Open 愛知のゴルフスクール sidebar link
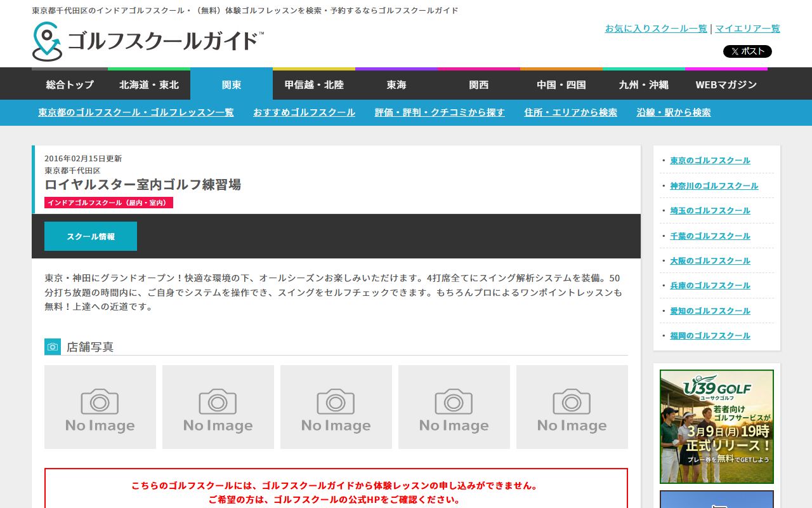Image resolution: width=812 pixels, height=508 pixels. 710,311
